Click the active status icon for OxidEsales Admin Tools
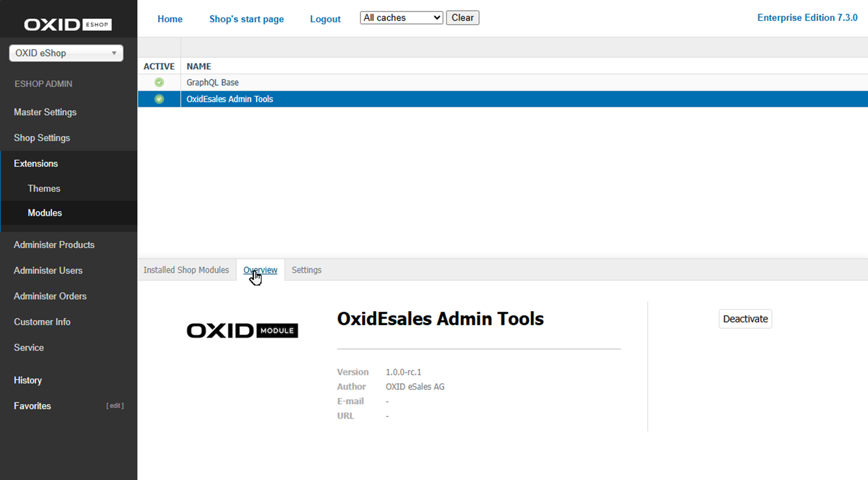The height and width of the screenshot is (480, 868). [x=159, y=99]
